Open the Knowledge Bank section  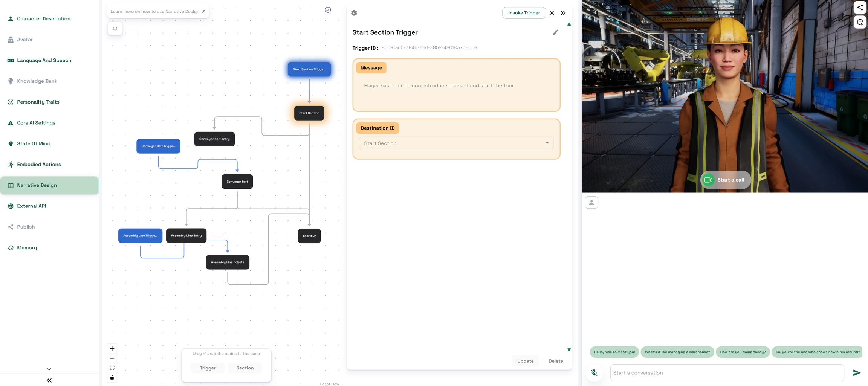coord(37,81)
